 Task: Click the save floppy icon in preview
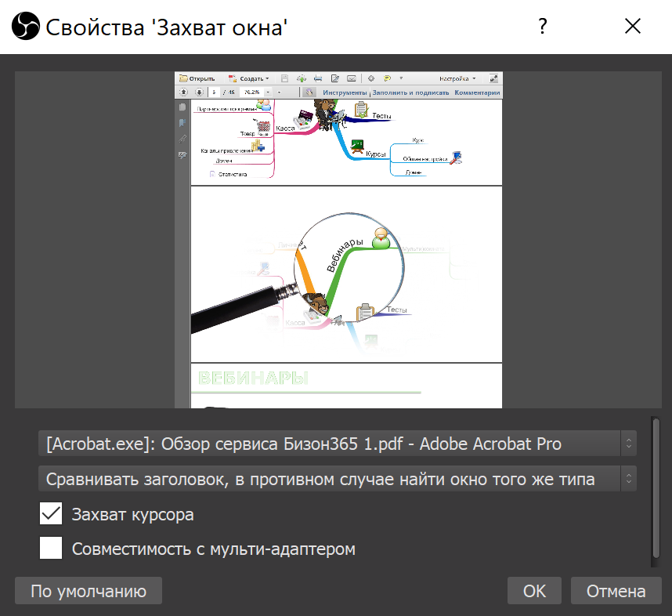pyautogui.click(x=284, y=78)
